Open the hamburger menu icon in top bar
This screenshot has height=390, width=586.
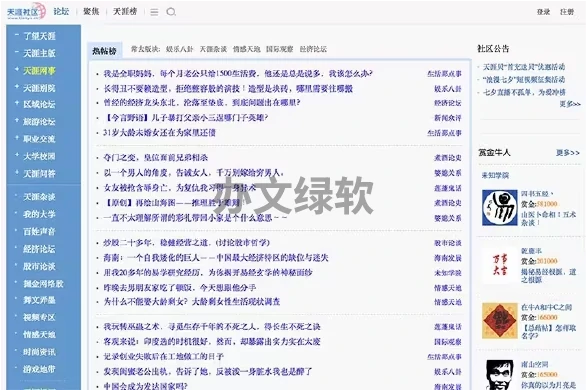coord(154,12)
